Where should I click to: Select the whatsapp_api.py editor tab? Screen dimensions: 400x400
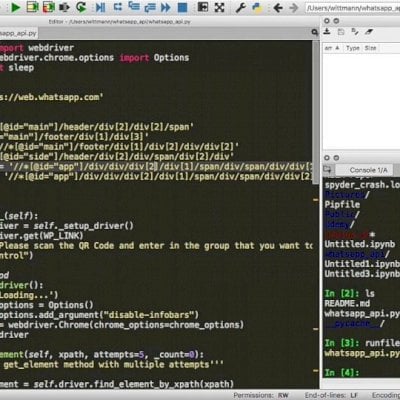pyautogui.click(x=18, y=33)
